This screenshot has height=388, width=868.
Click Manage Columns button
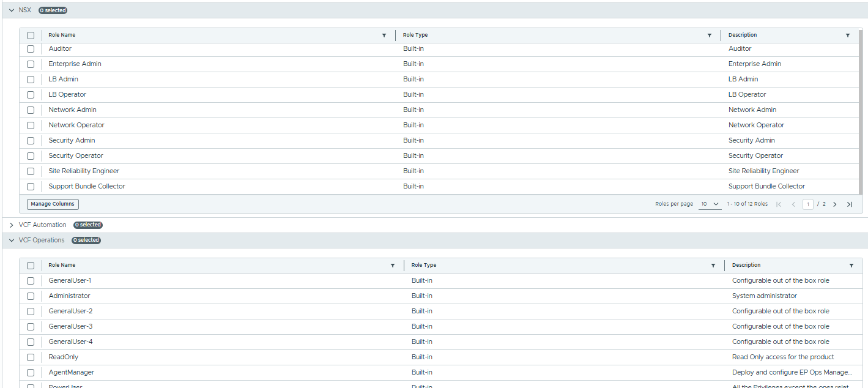pyautogui.click(x=53, y=204)
